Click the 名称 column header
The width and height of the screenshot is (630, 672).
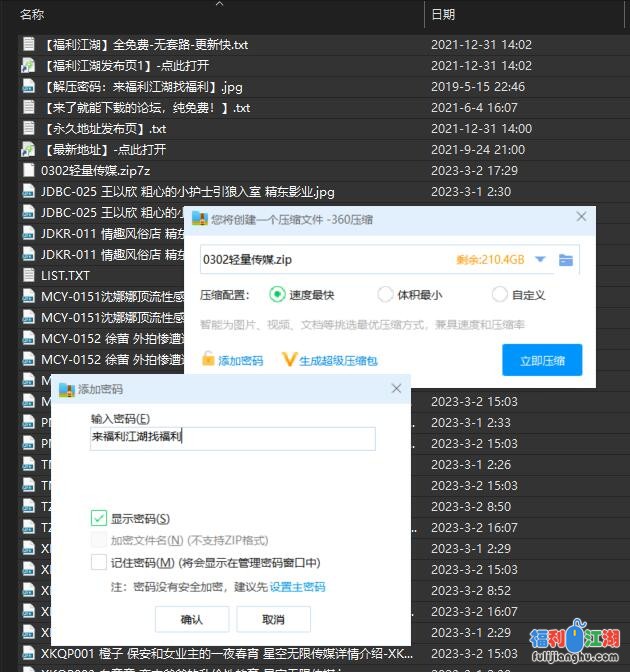tap(32, 14)
